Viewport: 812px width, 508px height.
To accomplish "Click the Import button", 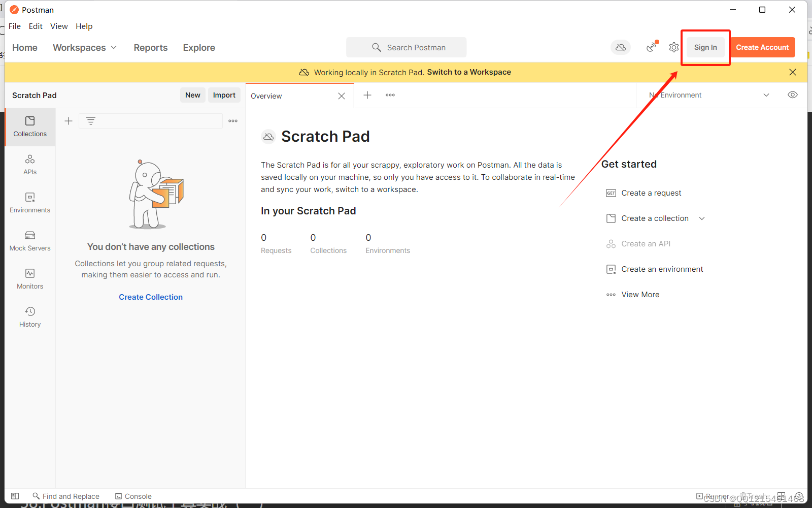I will click(x=224, y=95).
